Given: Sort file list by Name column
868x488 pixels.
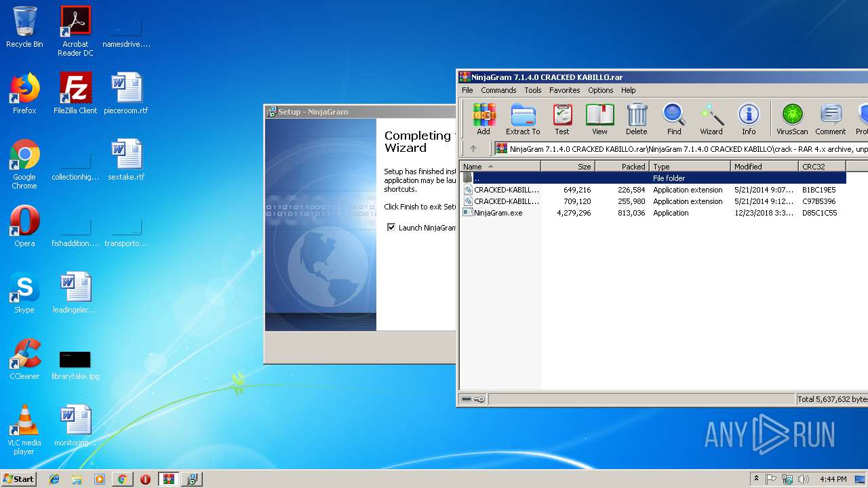Looking at the screenshot, I should click(500, 166).
